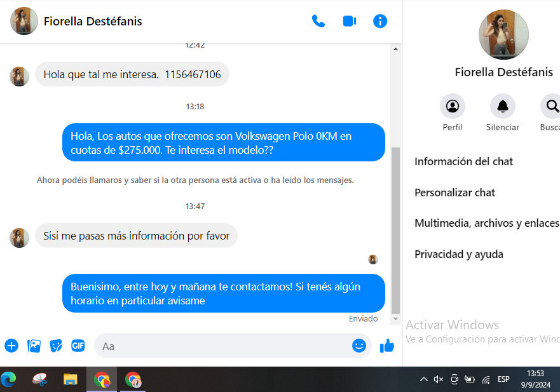Toggle the conversation info panel icon
The height and width of the screenshot is (392, 560).
(380, 21)
